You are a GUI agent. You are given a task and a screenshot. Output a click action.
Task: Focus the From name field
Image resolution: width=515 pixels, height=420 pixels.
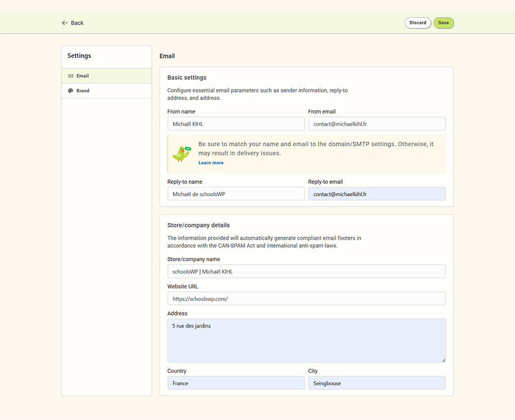(236, 124)
